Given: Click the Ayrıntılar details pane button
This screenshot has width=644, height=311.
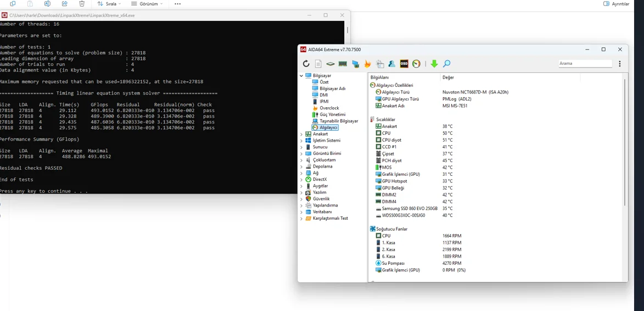Looking at the screenshot, I should pyautogui.click(x=616, y=4).
